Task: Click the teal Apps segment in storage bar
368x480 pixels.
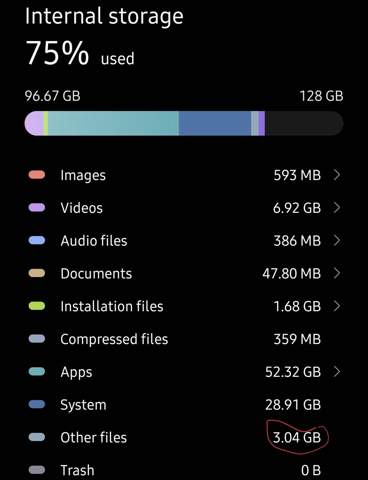Action: 113,123
